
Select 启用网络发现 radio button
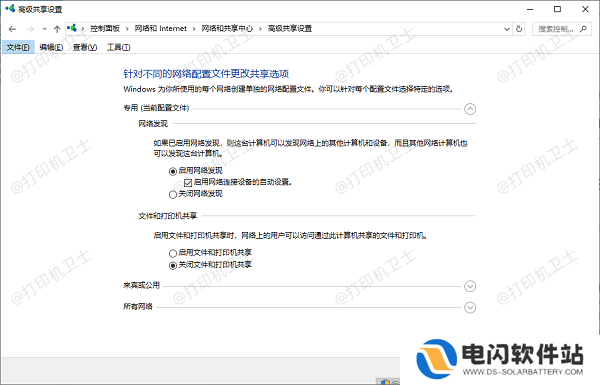click(x=173, y=171)
